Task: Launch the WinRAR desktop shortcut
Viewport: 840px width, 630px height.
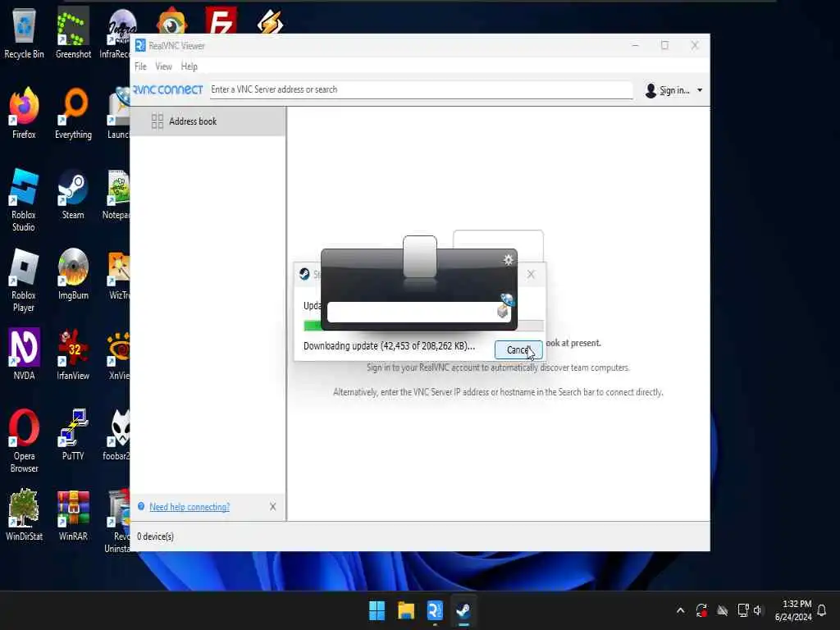Action: tap(73, 514)
